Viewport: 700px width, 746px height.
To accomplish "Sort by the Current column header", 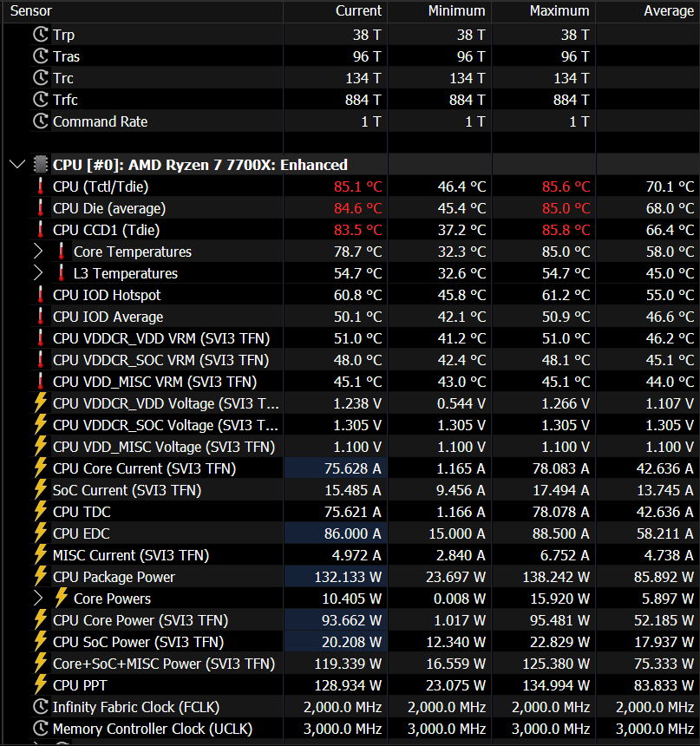I will click(336, 11).
